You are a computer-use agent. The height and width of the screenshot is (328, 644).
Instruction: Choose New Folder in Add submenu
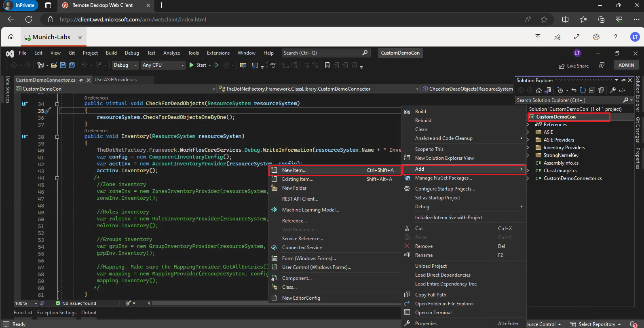[335, 188]
